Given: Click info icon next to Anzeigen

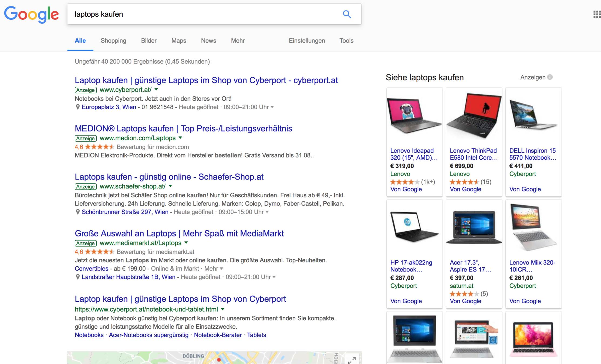Looking at the screenshot, I should click(550, 77).
